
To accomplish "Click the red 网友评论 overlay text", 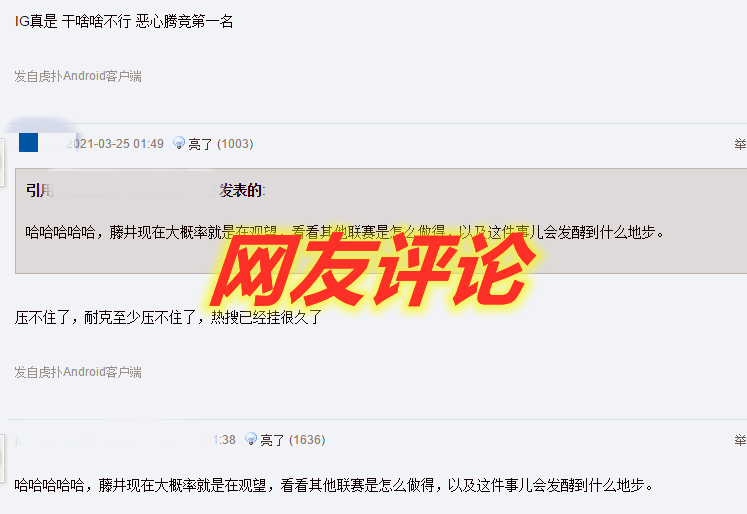I will click(x=374, y=270).
